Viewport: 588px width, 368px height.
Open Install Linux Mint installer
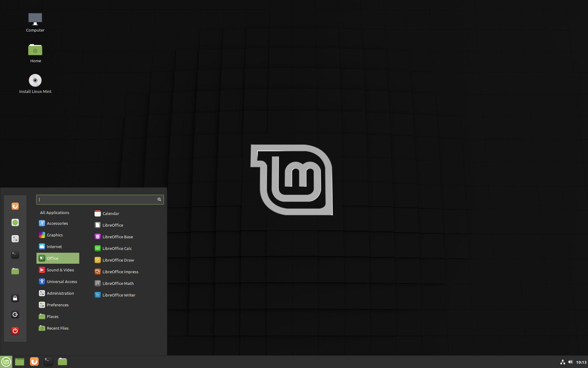[35, 80]
